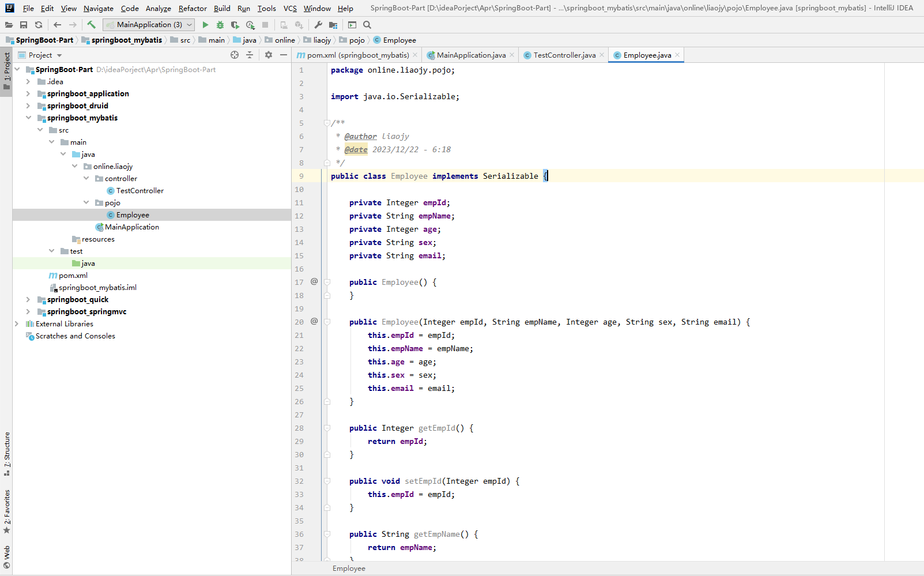Toggle the 2: Favorites tool window
Viewport: 924px width, 576px height.
click(6, 511)
